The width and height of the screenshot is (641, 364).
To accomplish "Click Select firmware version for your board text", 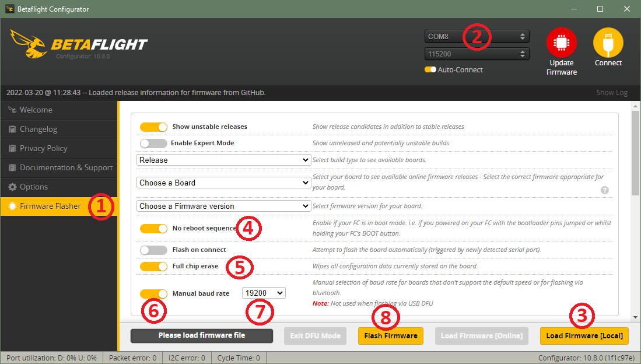I will pyautogui.click(x=367, y=206).
